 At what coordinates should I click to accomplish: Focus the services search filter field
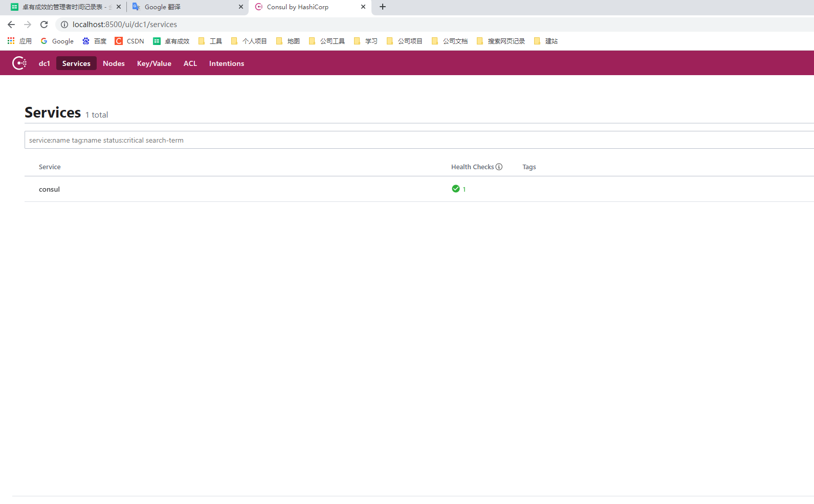click(x=419, y=140)
